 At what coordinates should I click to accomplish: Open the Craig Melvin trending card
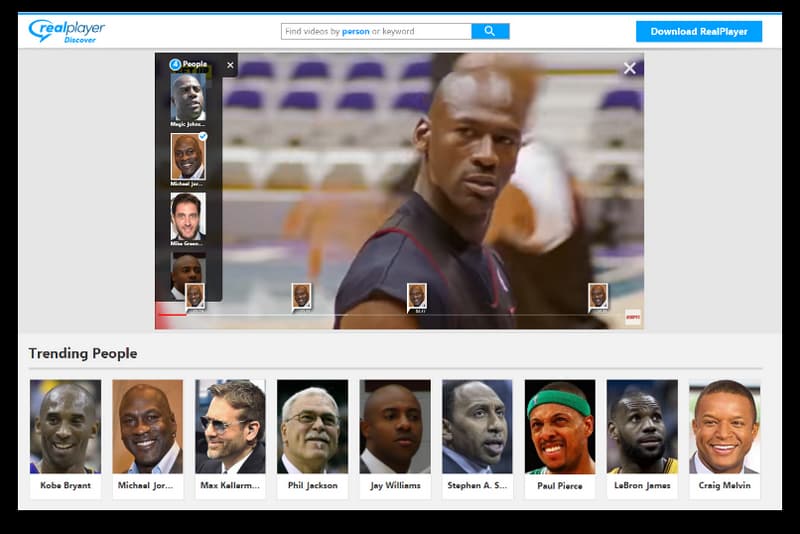click(x=724, y=438)
